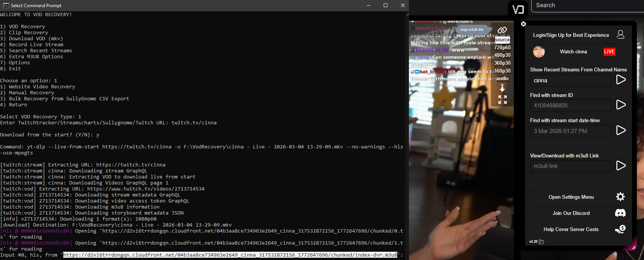Focus the stream start date-time field
This screenshot has height=260, width=644.
tap(571, 131)
